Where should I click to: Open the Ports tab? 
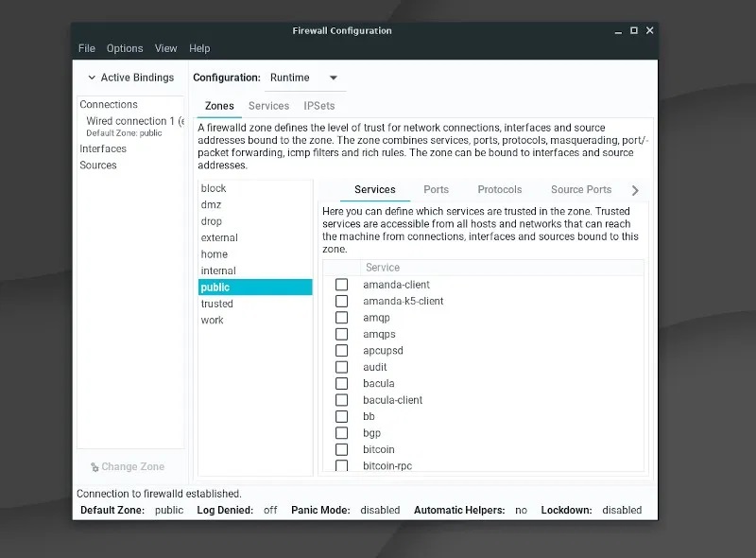point(436,189)
